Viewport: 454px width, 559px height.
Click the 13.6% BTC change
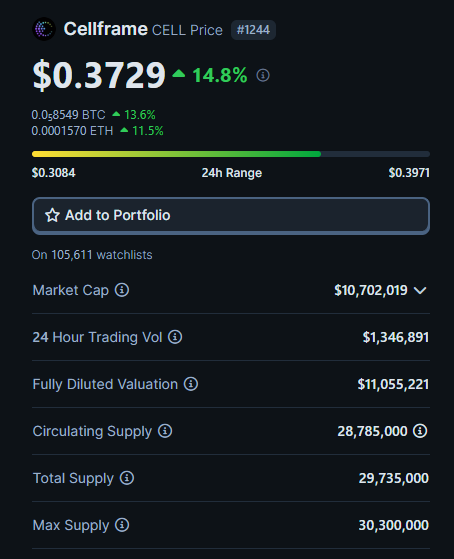pos(140,115)
